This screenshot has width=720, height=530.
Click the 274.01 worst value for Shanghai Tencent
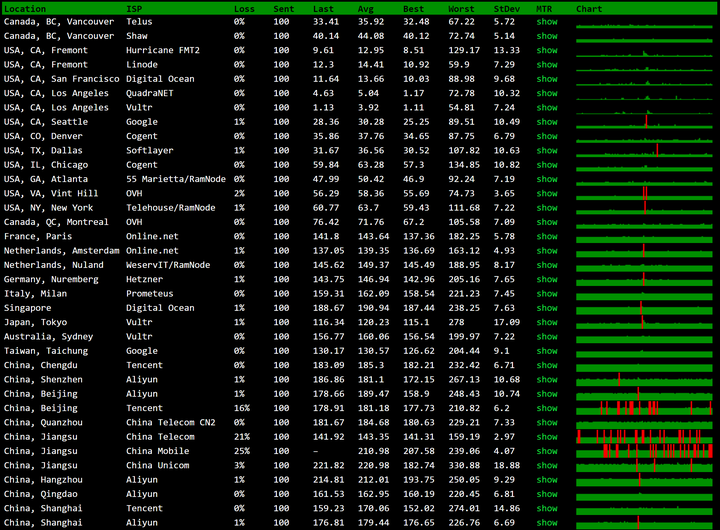point(464,508)
